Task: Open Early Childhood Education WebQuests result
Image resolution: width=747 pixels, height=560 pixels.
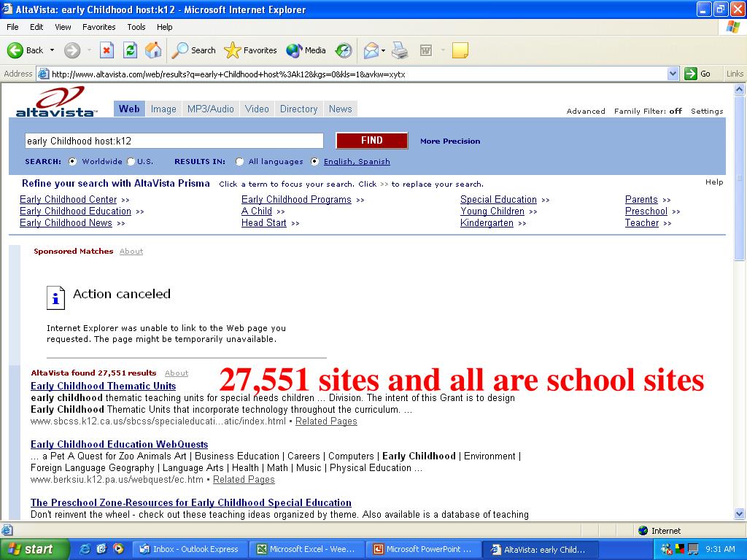Action: [x=119, y=444]
